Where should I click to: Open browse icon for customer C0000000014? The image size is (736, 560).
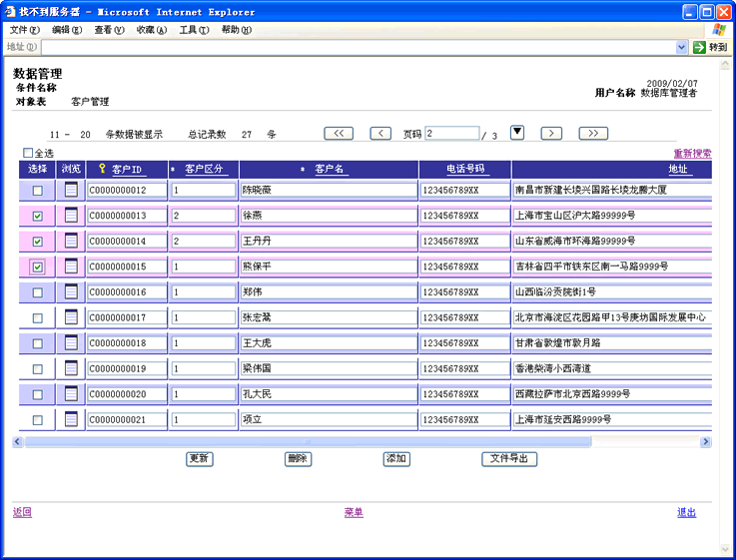point(71,241)
